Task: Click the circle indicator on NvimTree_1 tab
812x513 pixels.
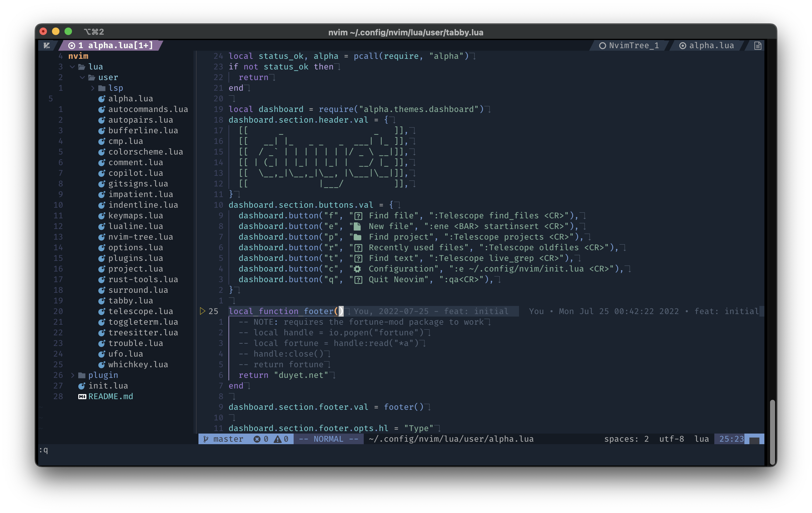Action: pyautogui.click(x=602, y=45)
